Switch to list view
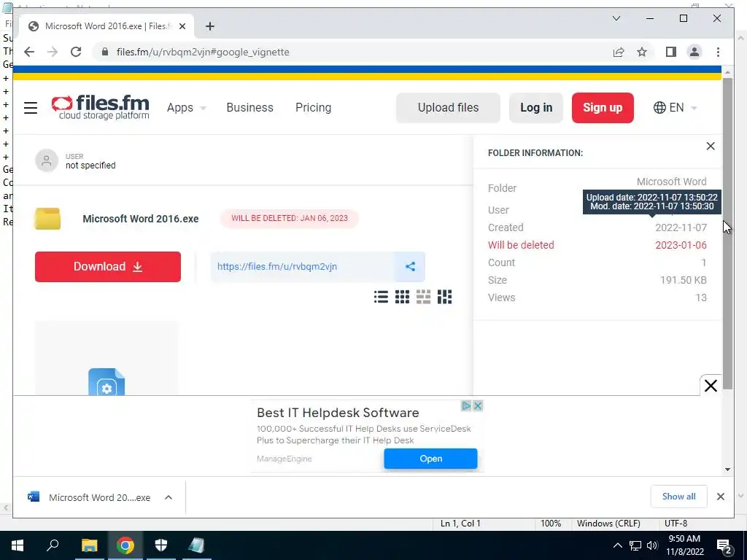747x560 pixels. (381, 297)
